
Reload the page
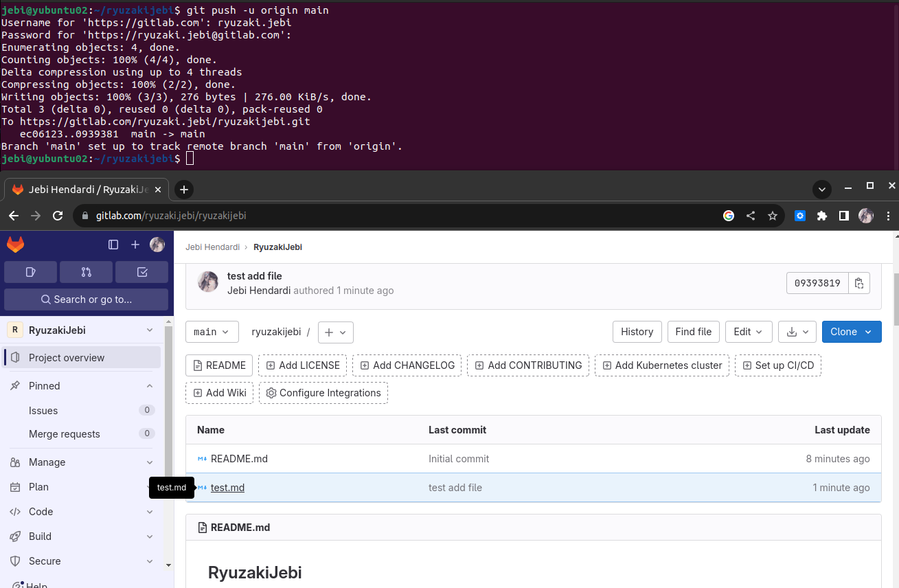click(58, 216)
